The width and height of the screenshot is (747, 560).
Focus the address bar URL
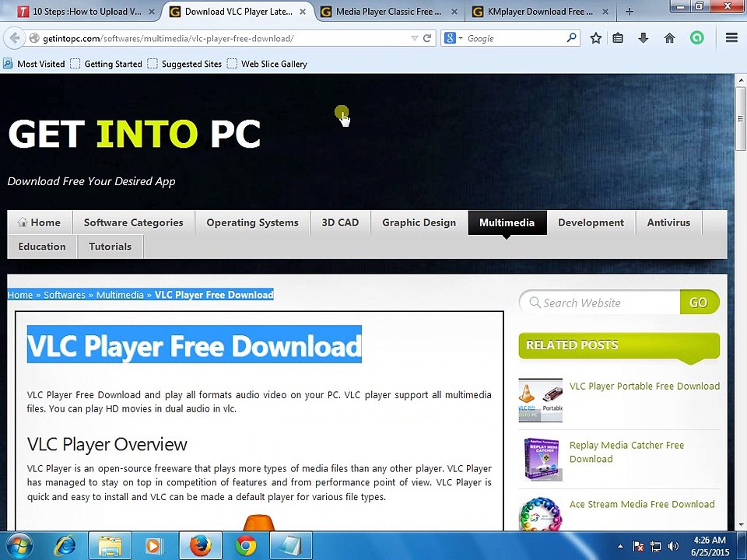[224, 38]
